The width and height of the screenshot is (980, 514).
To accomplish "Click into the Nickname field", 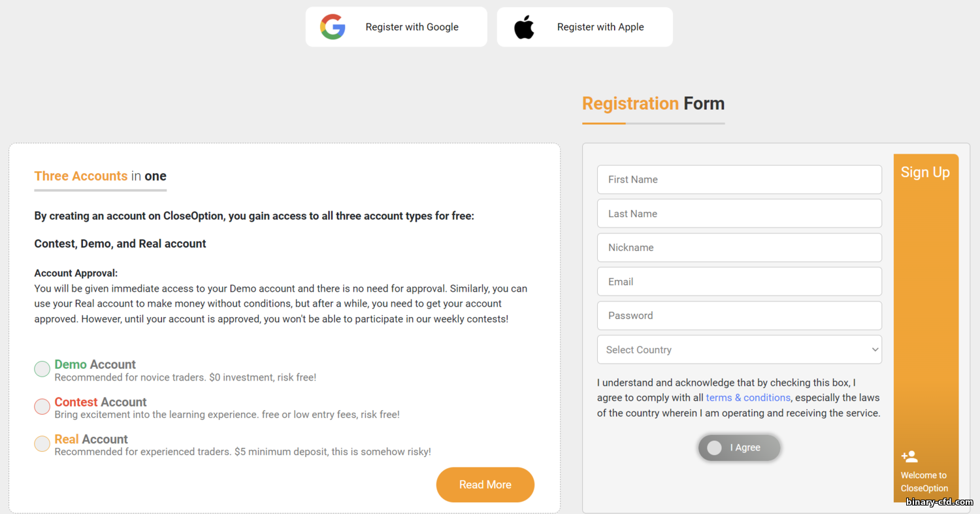I will [739, 248].
